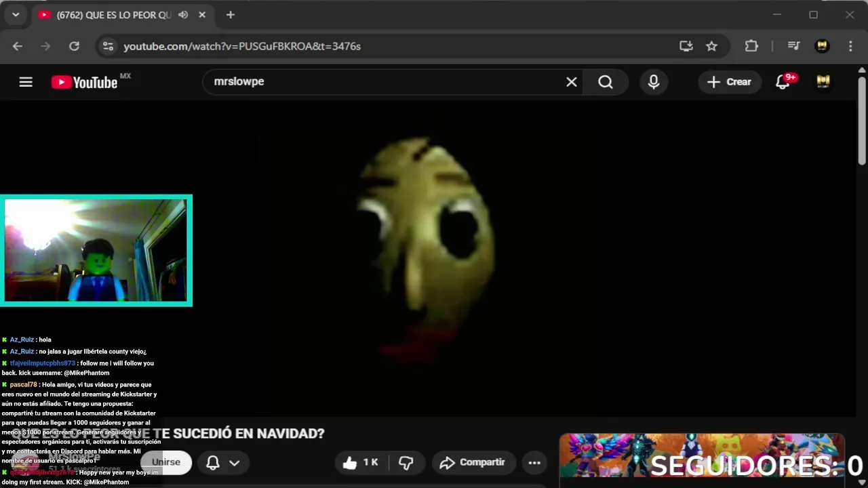This screenshot has width=868, height=488.
Task: Go back with browser back arrow
Action: [18, 46]
